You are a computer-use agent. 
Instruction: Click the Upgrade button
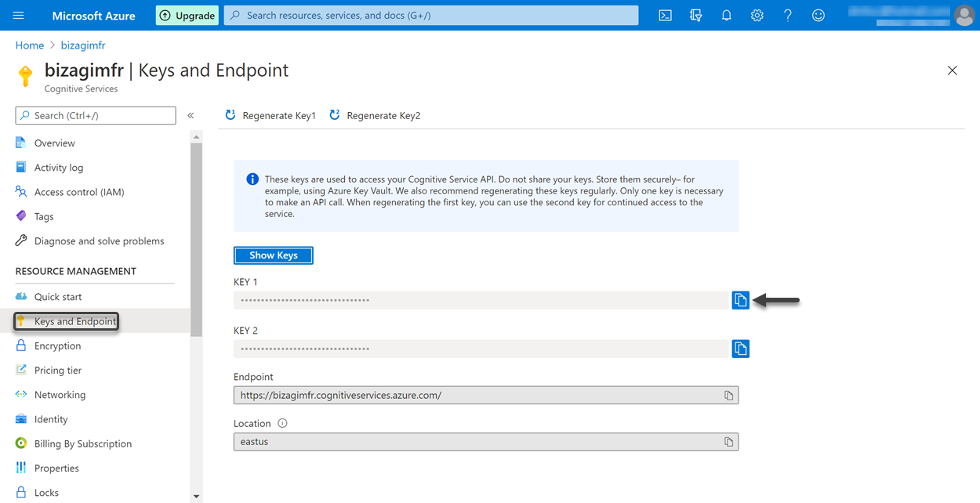[187, 16]
